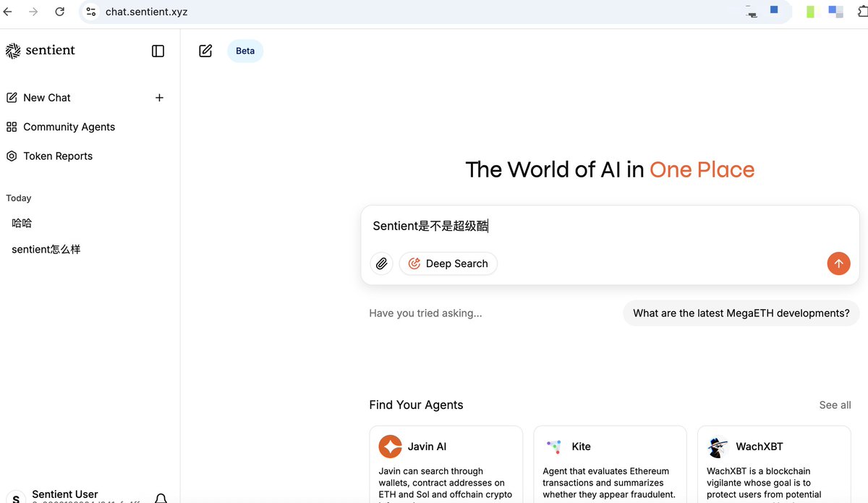Screen dimensions: 868x503
Task: Open the Kite agent card
Action: pos(610,464)
